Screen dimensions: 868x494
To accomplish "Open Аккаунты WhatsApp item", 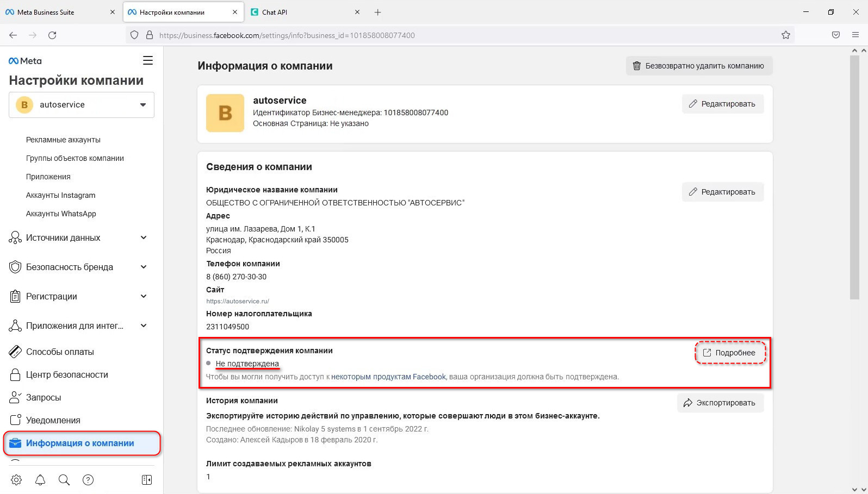I will tap(61, 214).
